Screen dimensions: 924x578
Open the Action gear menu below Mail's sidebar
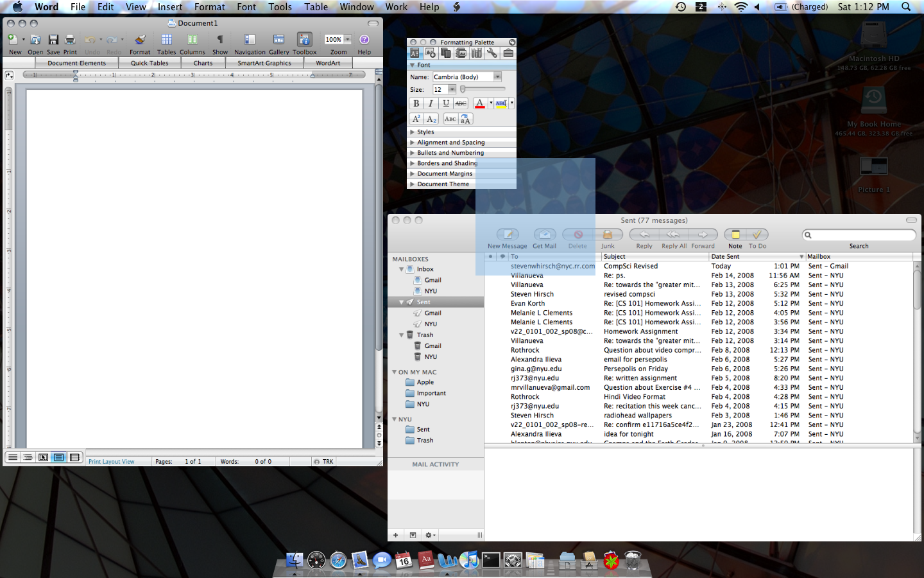point(430,535)
